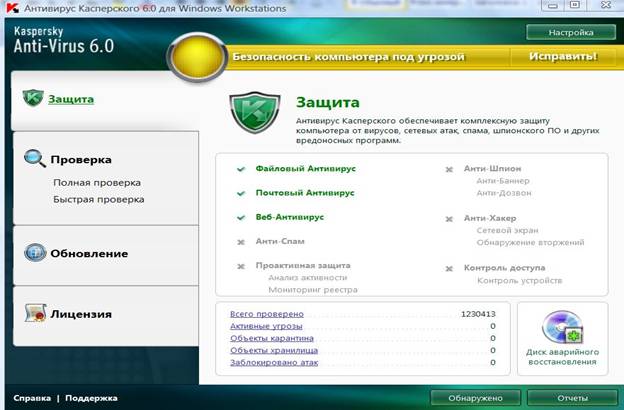The width and height of the screenshot is (624, 410).
Task: Open the Обновление section
Action: point(89,254)
